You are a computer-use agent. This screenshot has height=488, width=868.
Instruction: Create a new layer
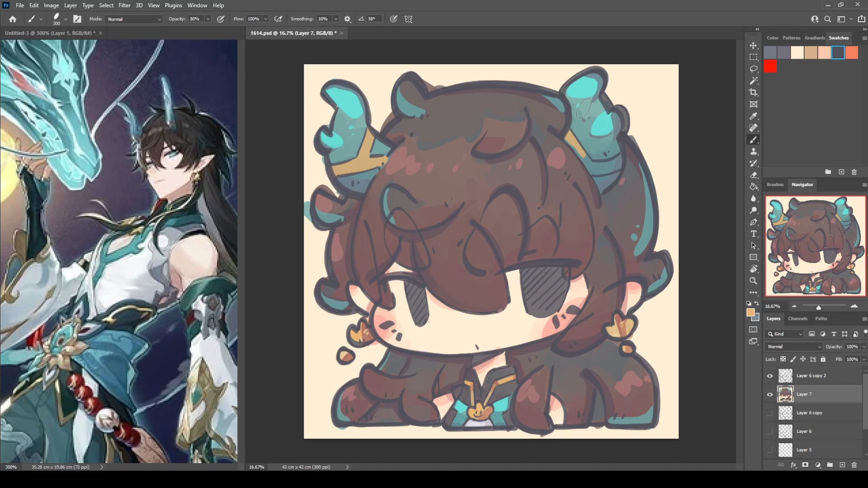(842, 465)
